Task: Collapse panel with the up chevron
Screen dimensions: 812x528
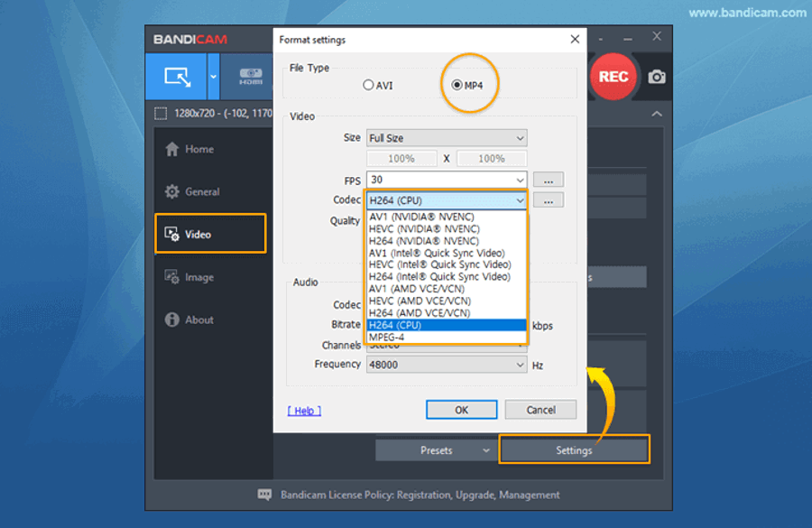Action: pyautogui.click(x=657, y=114)
